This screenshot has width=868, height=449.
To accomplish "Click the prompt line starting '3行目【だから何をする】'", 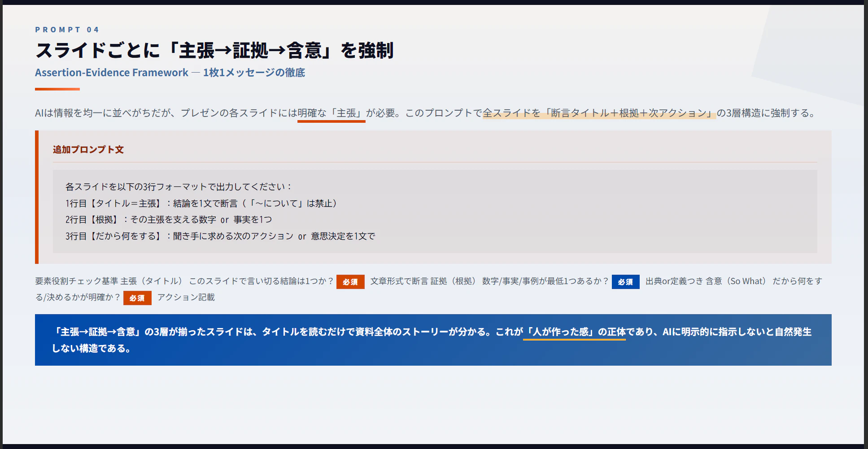I will (220, 236).
